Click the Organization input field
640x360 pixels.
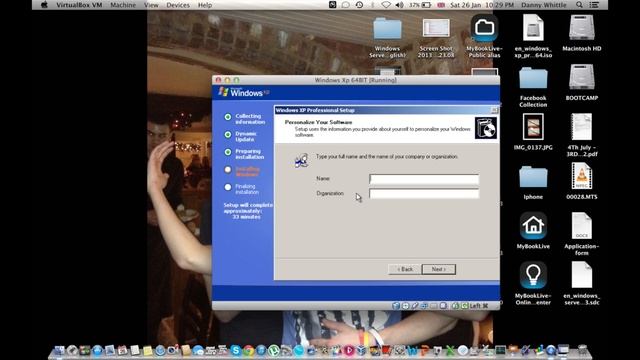point(424,193)
